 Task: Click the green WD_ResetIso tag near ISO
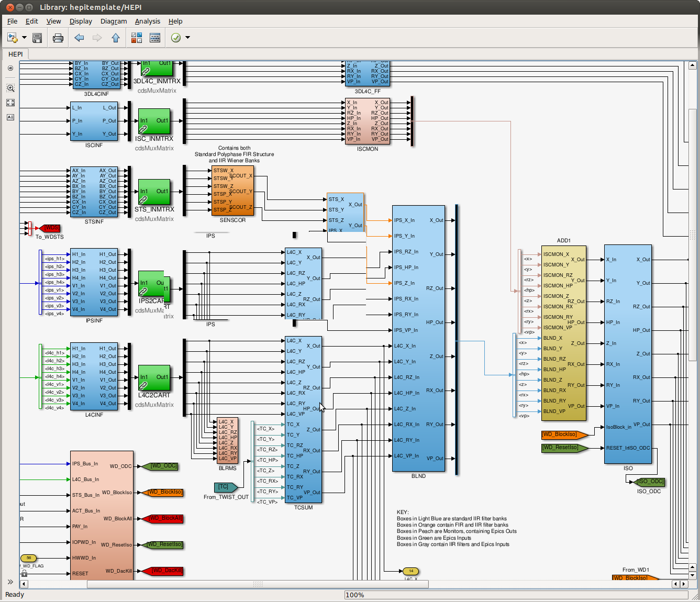click(x=564, y=448)
